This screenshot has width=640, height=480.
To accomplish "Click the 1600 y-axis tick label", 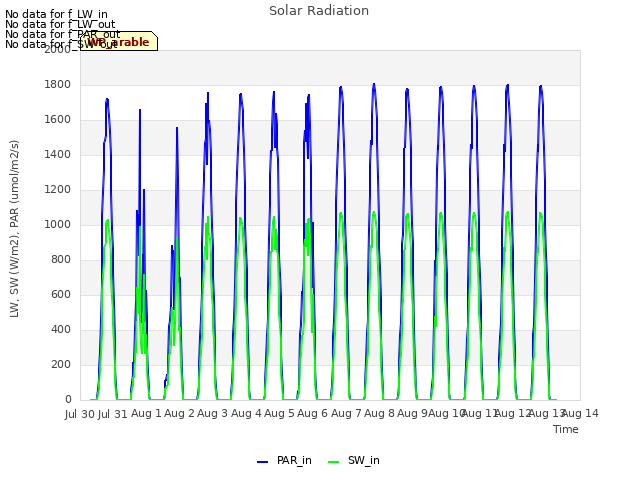I will [58, 120].
